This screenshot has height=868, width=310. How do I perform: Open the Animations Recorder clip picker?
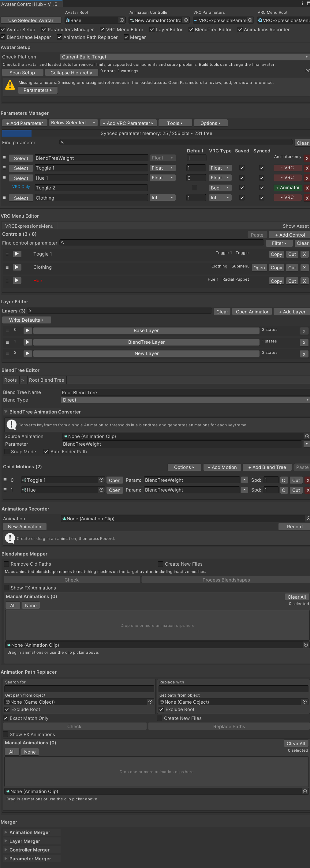308,518
